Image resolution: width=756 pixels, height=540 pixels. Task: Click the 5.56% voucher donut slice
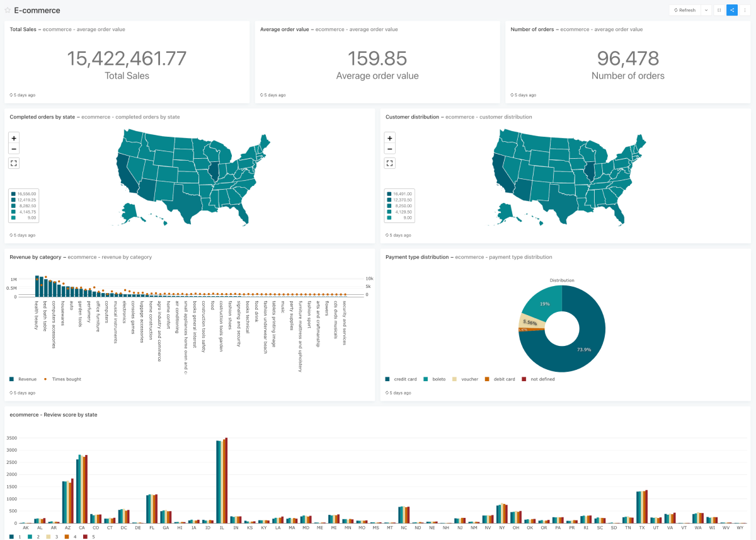click(531, 322)
